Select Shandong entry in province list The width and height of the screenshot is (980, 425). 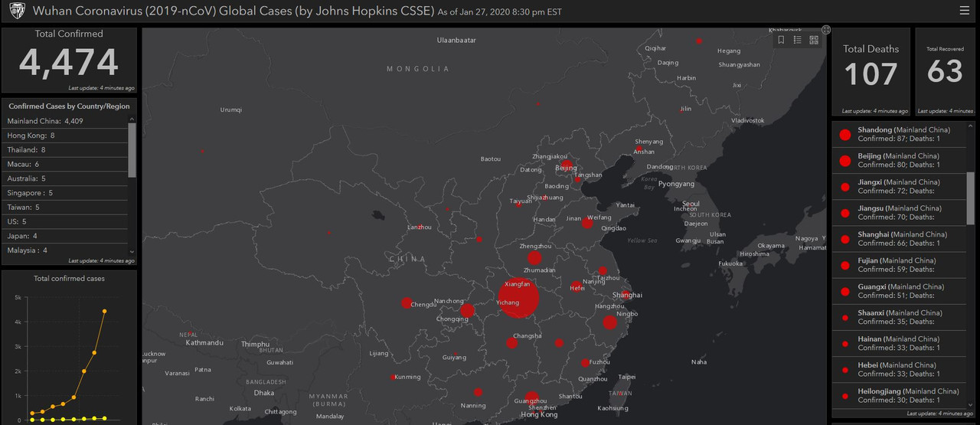click(900, 135)
